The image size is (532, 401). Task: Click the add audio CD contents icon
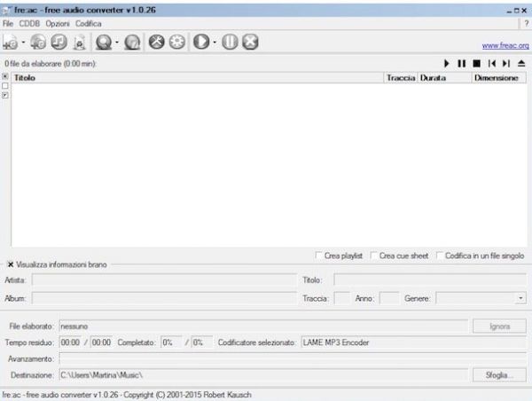click(x=38, y=42)
